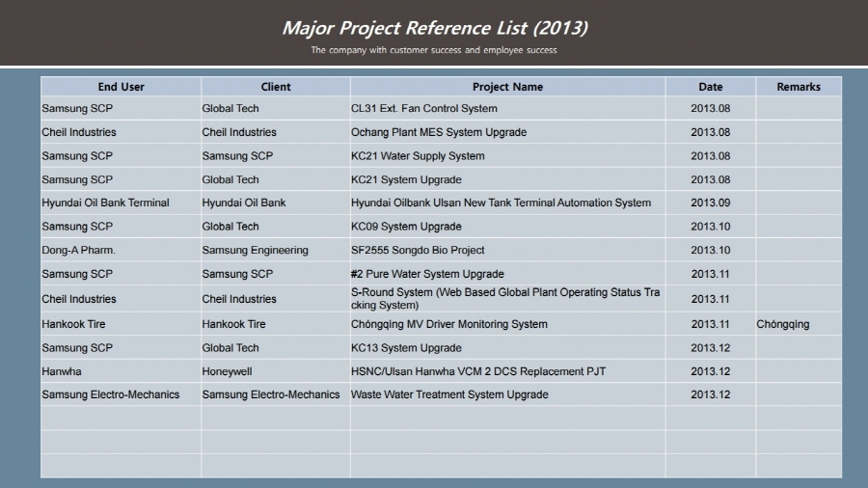Click the 'S-Round System' project cell
The image size is (868, 488).
(x=505, y=299)
